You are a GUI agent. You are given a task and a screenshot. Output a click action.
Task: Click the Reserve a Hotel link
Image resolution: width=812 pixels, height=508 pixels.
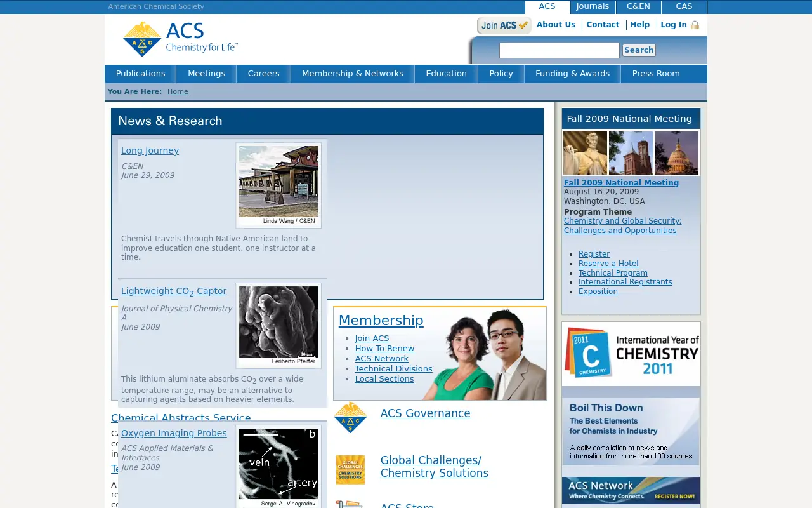click(608, 264)
